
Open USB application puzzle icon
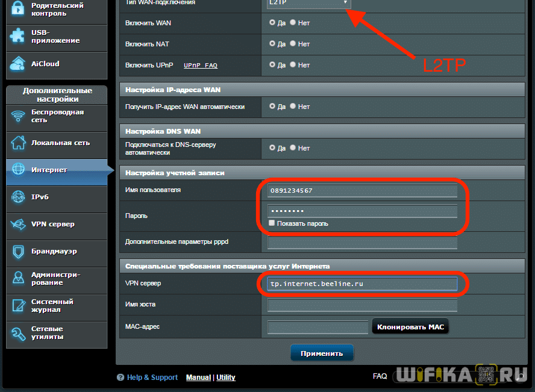tap(18, 36)
